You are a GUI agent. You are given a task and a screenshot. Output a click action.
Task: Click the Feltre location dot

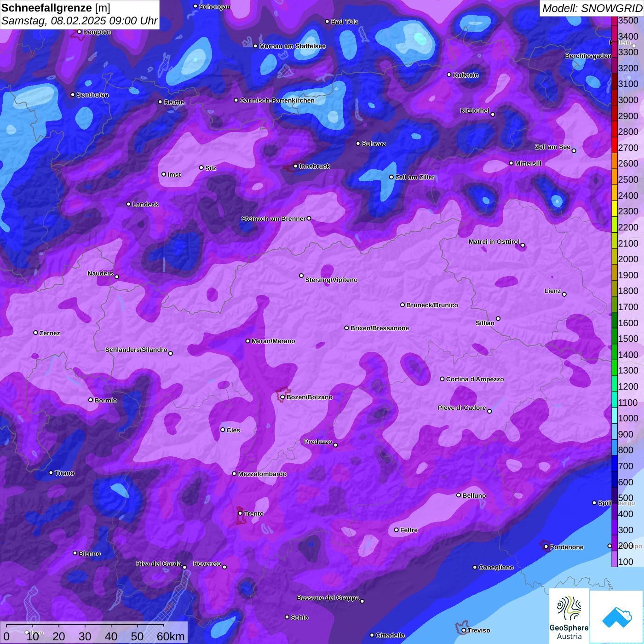(x=397, y=530)
